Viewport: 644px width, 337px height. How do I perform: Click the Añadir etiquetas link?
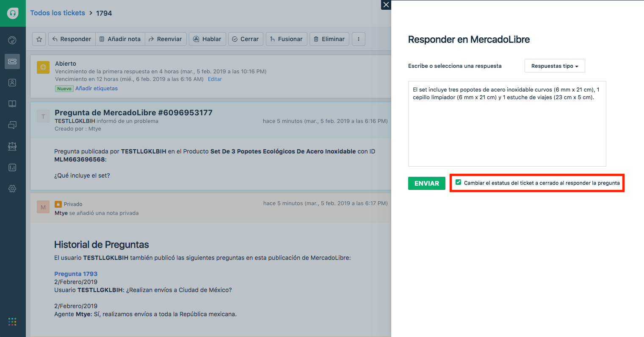click(97, 89)
